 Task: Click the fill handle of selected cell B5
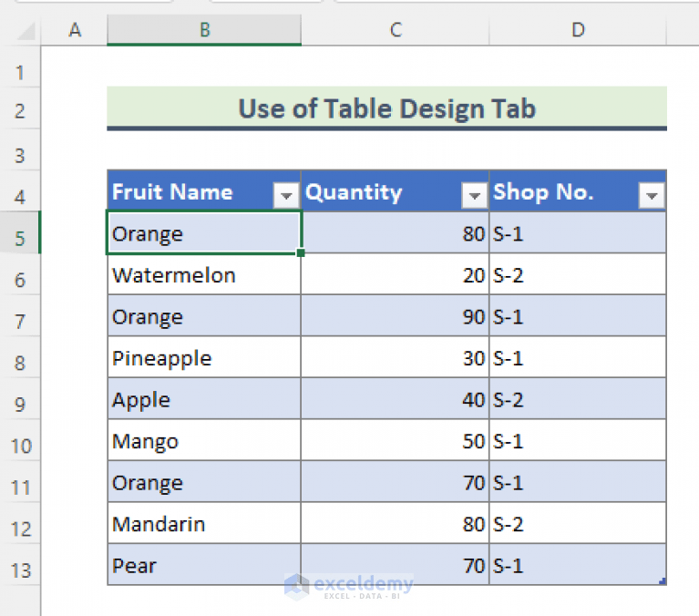pyautogui.click(x=301, y=252)
